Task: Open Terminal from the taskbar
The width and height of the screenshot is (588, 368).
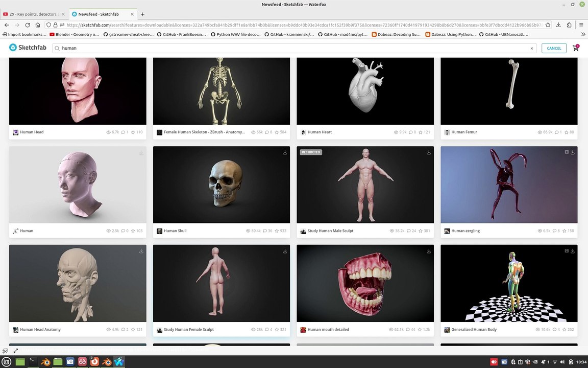Action: [x=33, y=362]
